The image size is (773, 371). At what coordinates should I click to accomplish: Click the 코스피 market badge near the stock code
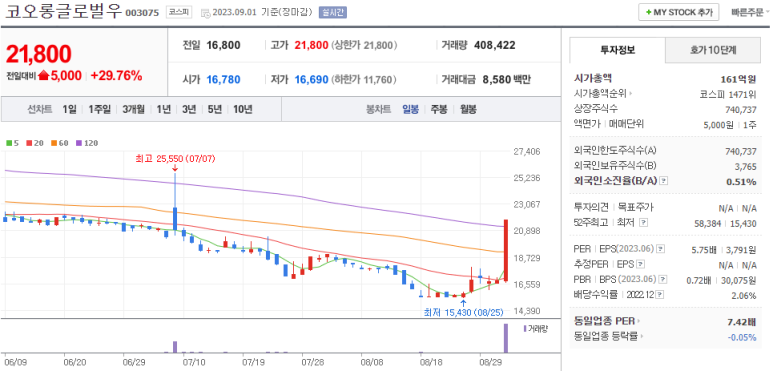pyautogui.click(x=178, y=12)
